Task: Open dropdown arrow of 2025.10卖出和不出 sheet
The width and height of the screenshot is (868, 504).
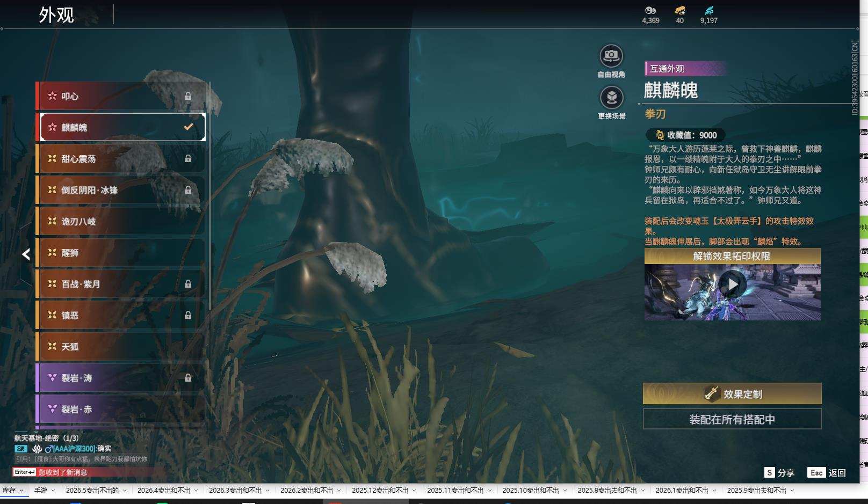Action: [x=565, y=491]
